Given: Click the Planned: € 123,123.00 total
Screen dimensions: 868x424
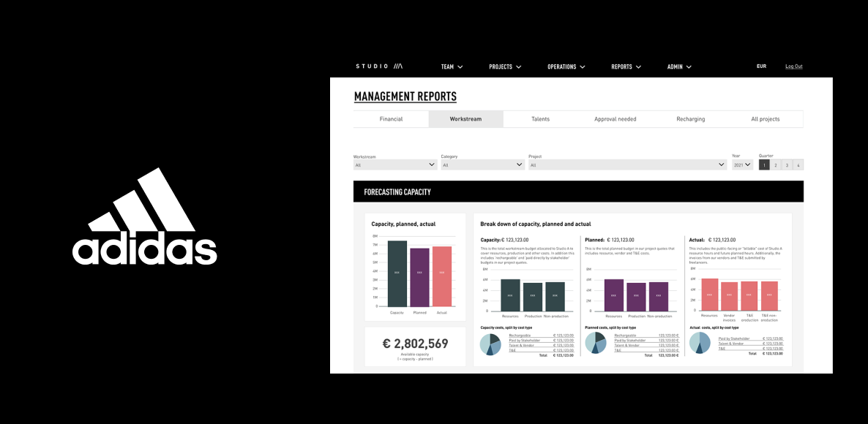Looking at the screenshot, I should pyautogui.click(x=609, y=240).
